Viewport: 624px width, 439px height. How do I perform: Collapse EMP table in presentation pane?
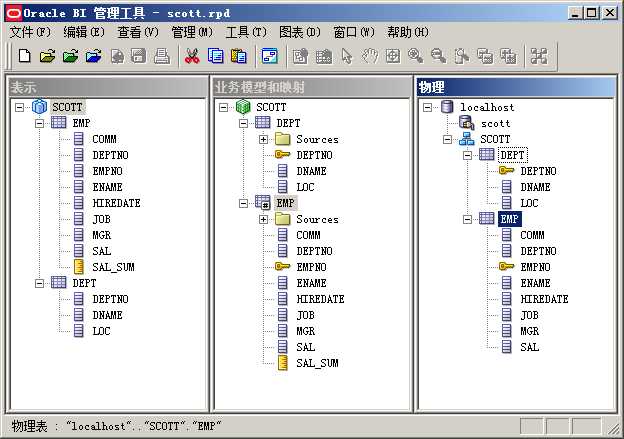[x=39, y=123]
